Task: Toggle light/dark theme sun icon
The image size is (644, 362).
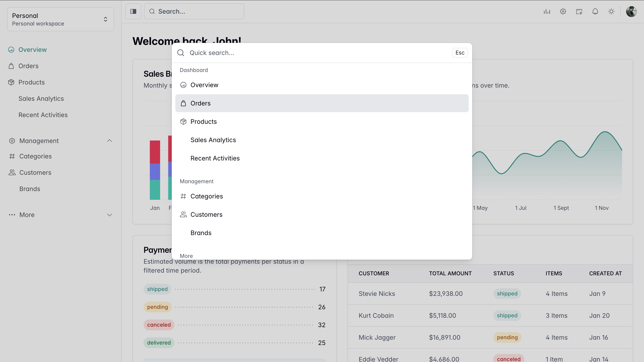Action: pos(611,11)
